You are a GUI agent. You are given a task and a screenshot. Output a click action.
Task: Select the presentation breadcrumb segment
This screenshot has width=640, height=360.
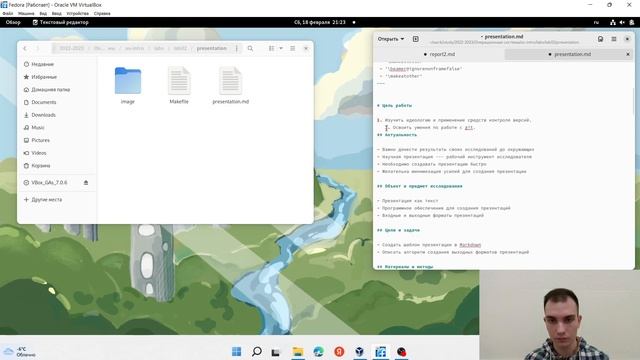211,49
